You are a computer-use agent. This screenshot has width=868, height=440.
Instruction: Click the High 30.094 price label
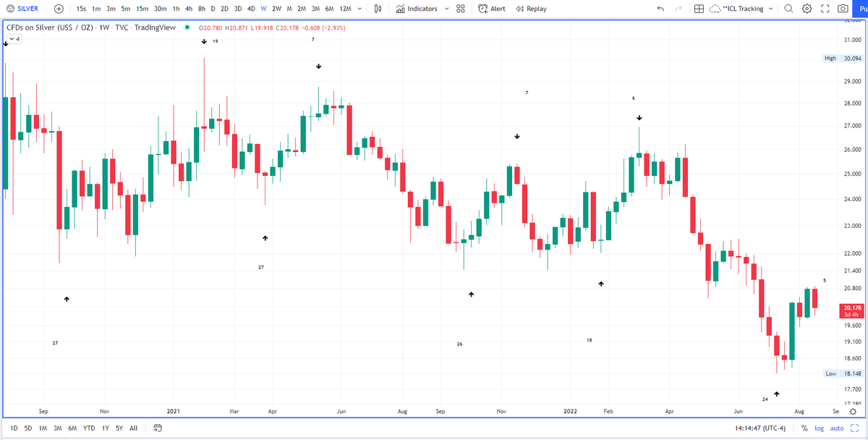click(x=843, y=58)
